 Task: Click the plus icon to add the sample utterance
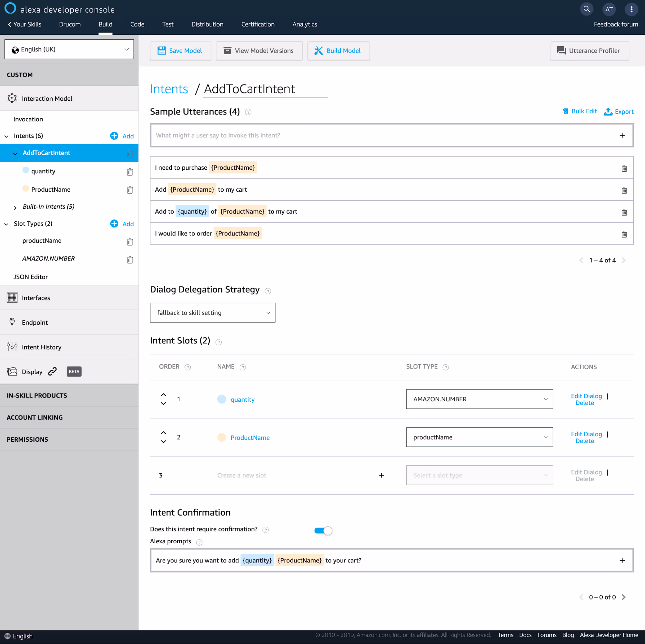click(x=622, y=135)
